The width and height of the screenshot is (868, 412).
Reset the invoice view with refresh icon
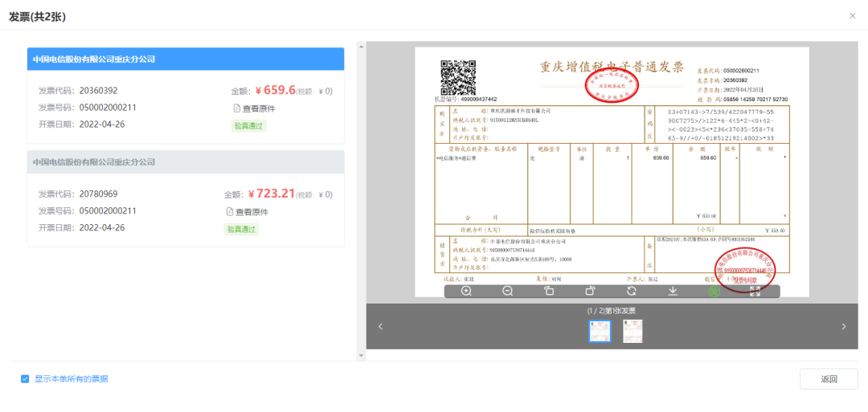pyautogui.click(x=631, y=292)
